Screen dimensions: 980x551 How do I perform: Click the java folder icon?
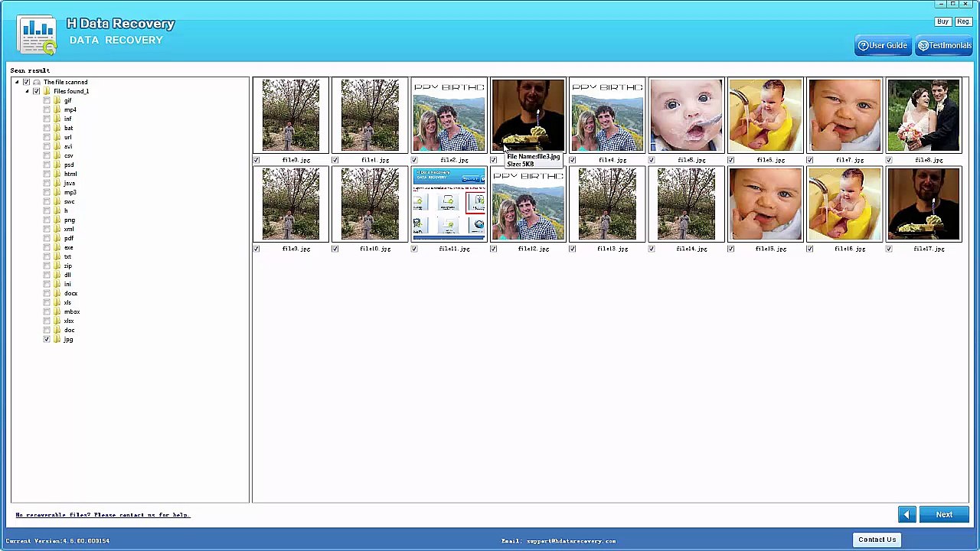[x=57, y=183]
